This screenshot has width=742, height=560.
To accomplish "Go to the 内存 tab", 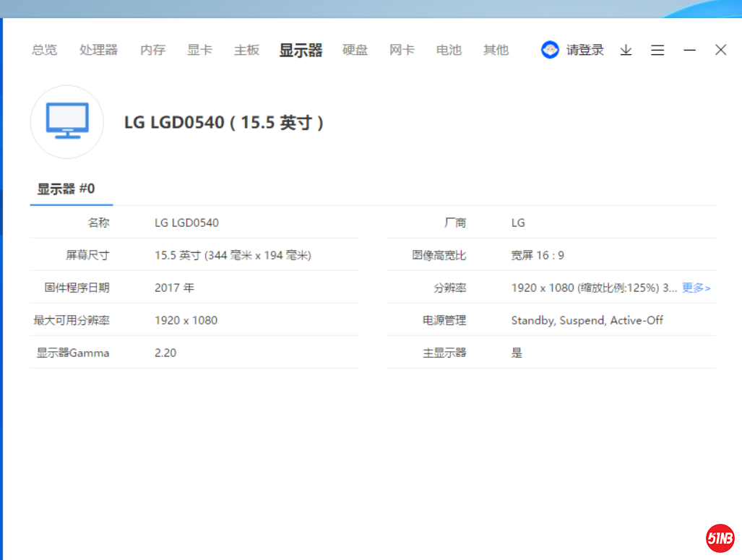I will click(152, 50).
